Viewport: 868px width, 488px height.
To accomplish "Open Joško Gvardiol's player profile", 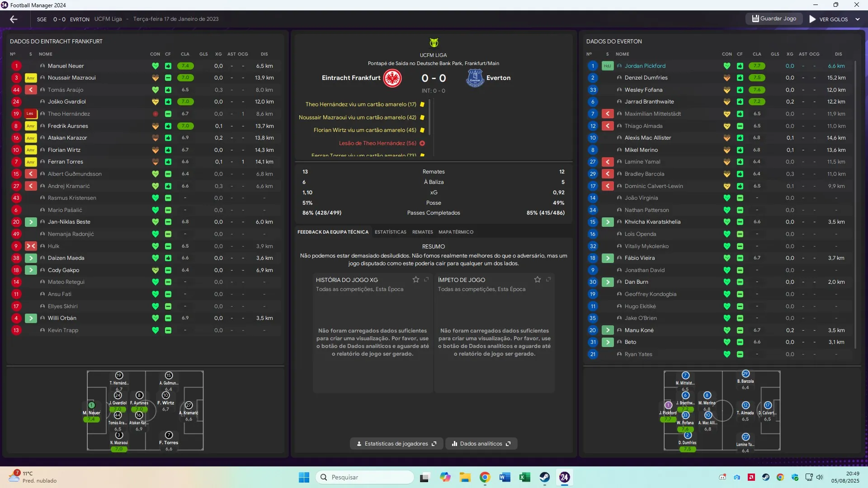I will pos(66,102).
